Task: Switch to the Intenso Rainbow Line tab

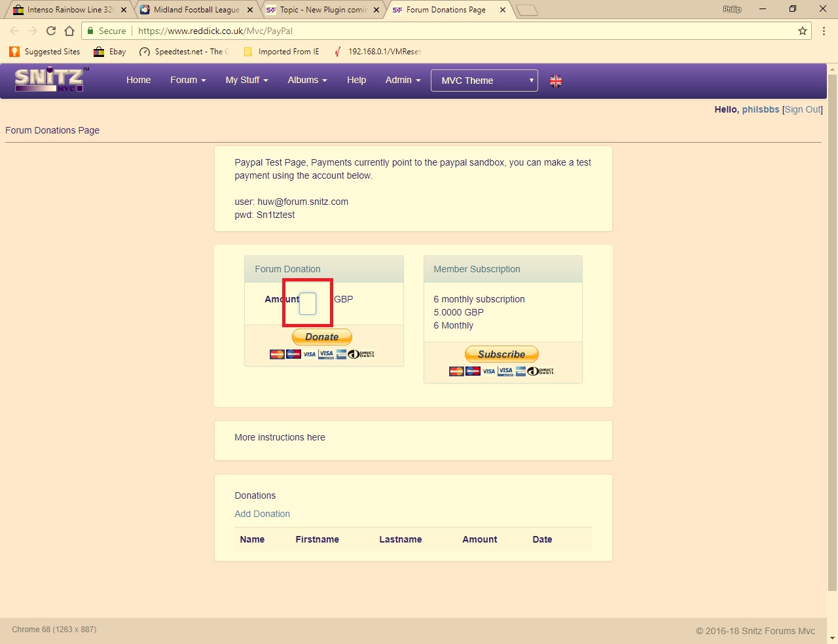Action: point(65,10)
